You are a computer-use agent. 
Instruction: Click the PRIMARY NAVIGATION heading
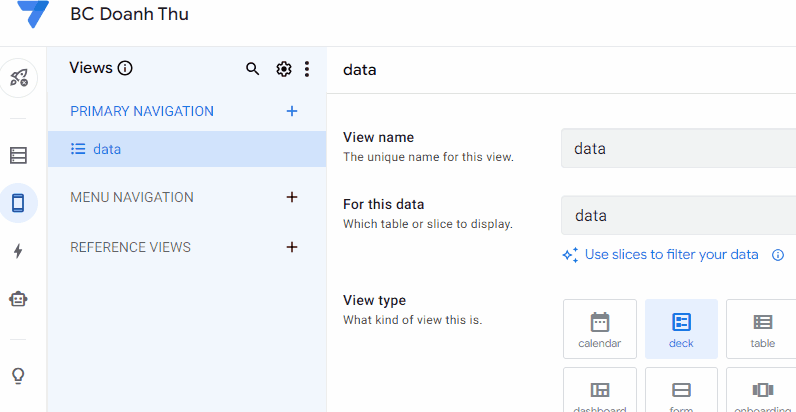142,111
